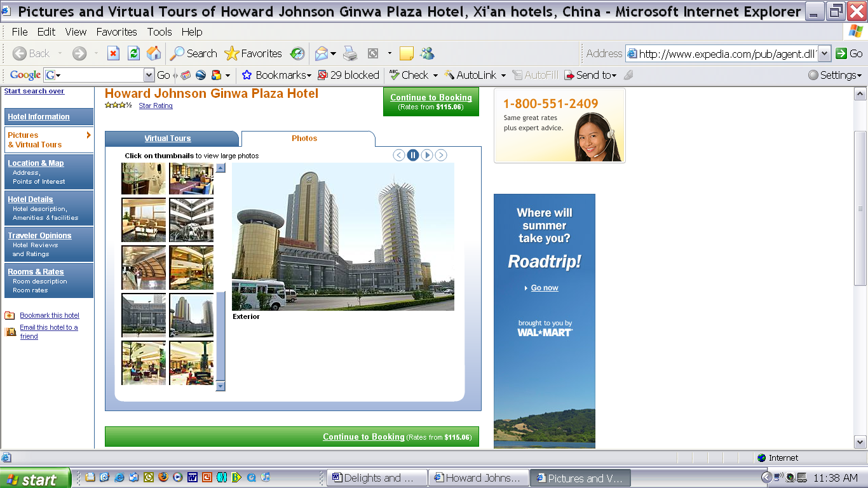Open Google toolbar Settings menu
This screenshot has width=868, height=488.
pyautogui.click(x=835, y=75)
